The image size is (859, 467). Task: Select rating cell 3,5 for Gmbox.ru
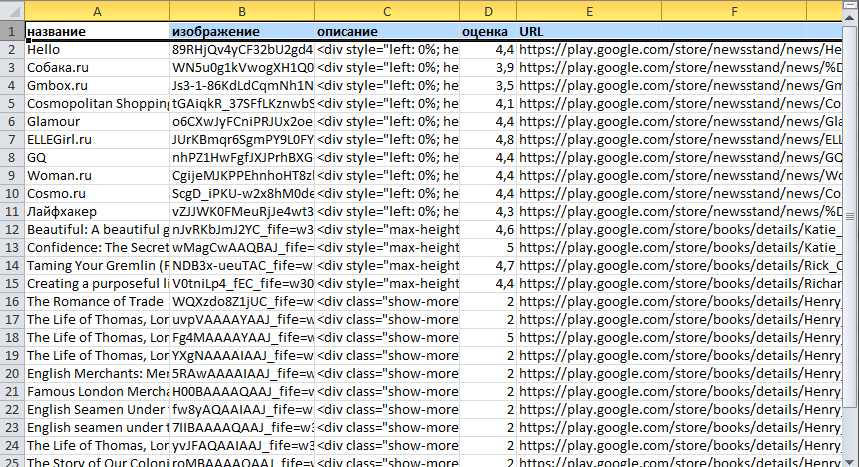488,86
